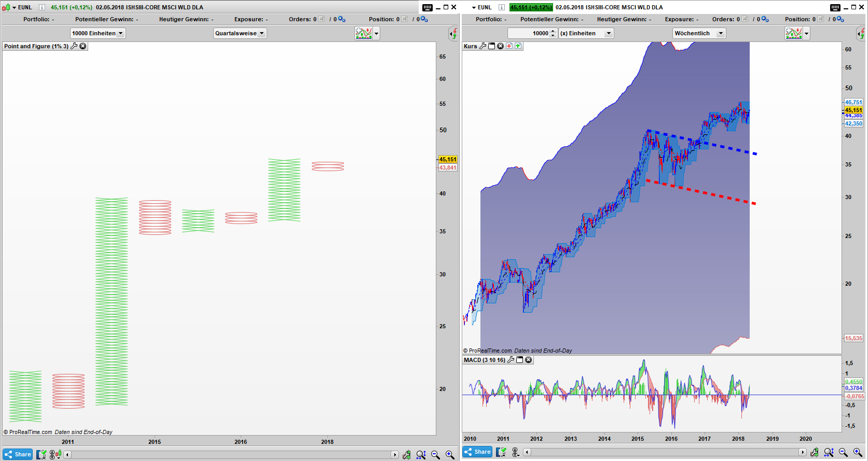Move Kurs panel up with green arrow
The image size is (868, 461).
(518, 46)
